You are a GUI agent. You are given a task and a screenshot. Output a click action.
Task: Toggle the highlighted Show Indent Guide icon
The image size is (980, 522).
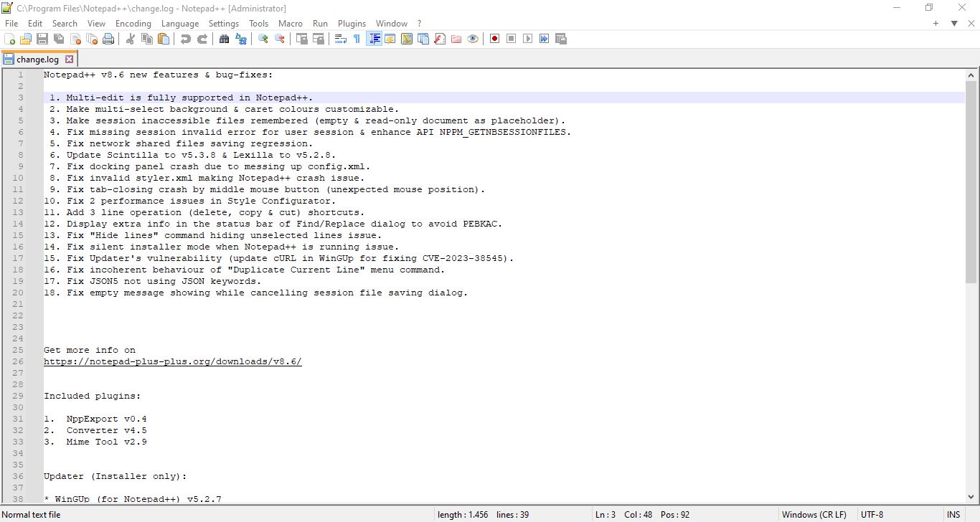point(374,39)
